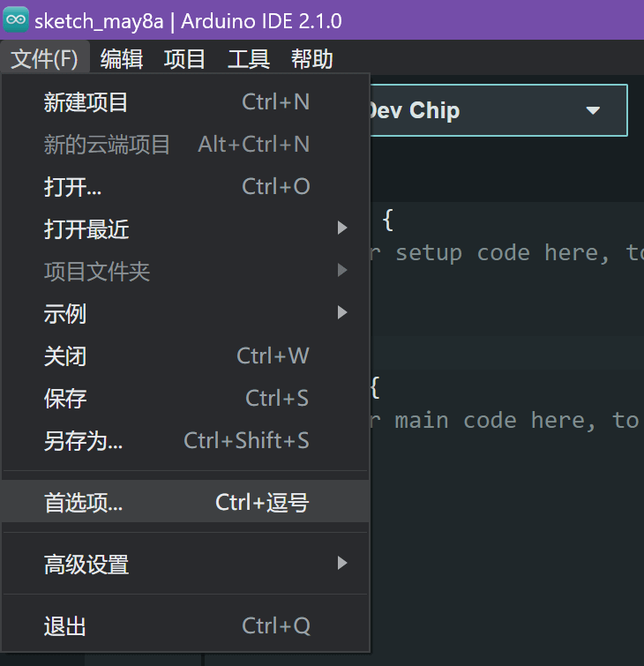Click in the code editor main code line

pos(503,420)
